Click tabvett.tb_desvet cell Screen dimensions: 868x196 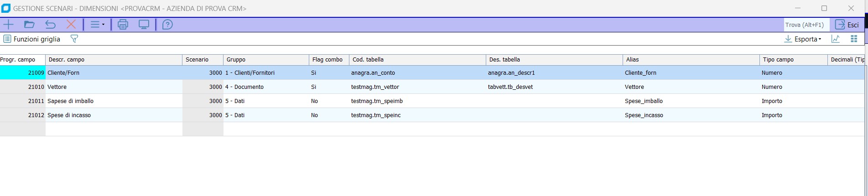(554, 87)
